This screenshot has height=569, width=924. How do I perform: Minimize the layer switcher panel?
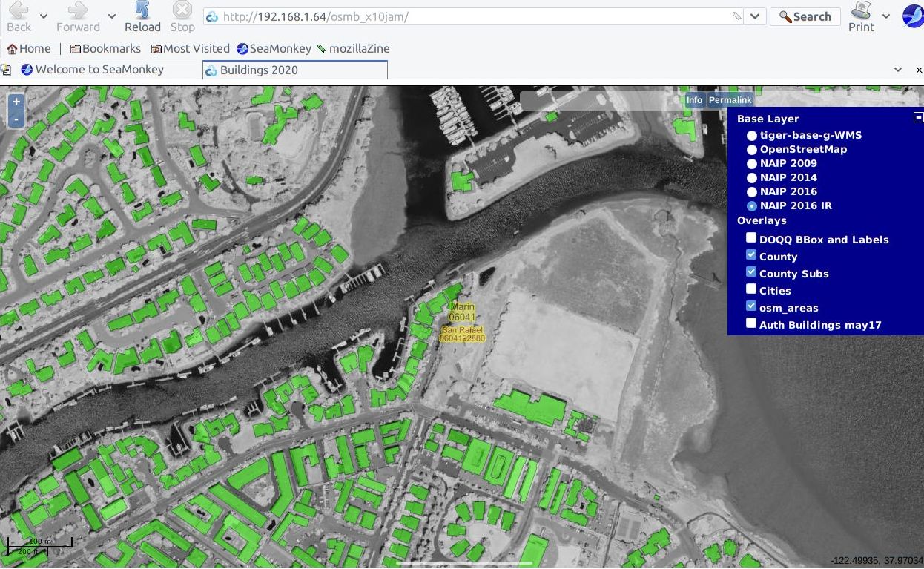[918, 117]
